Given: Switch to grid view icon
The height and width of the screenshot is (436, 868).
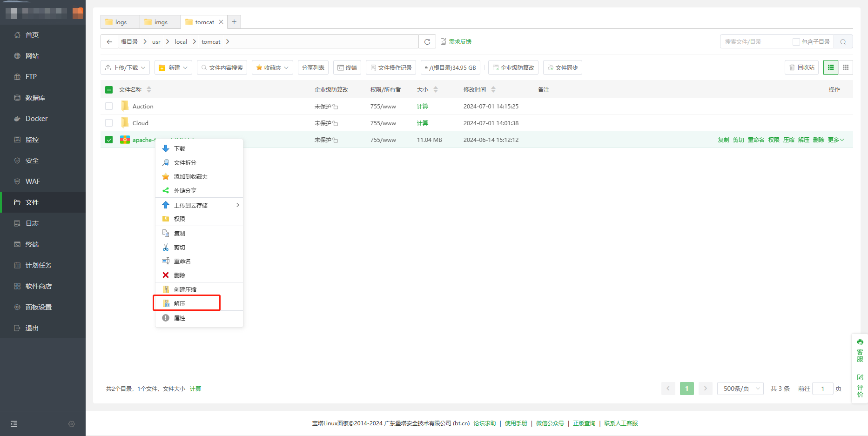Looking at the screenshot, I should 846,67.
